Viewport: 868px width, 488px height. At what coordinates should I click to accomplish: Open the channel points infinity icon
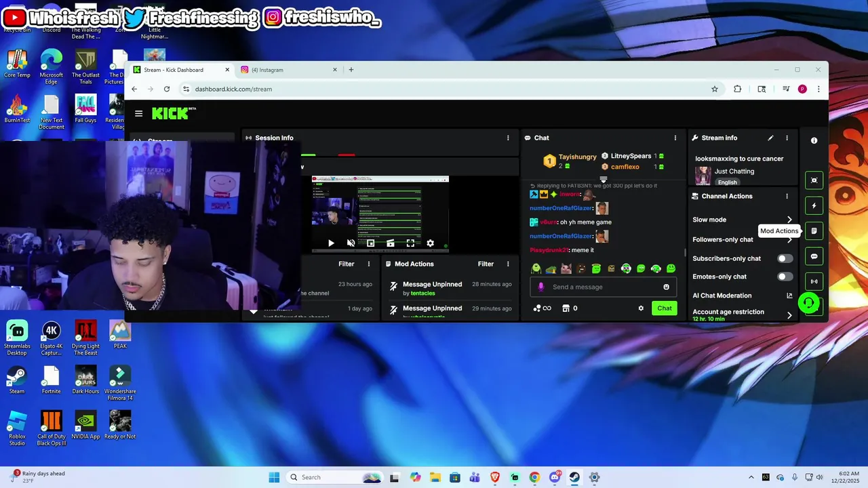point(542,308)
